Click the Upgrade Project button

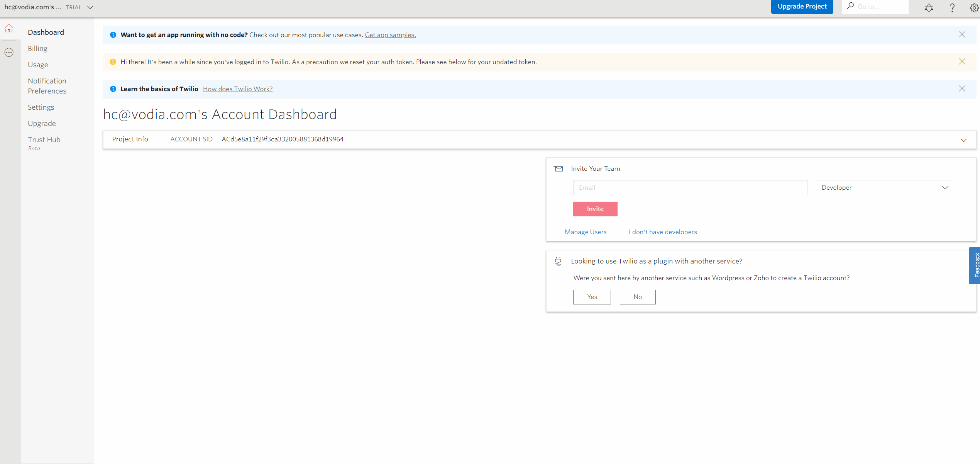coord(802,7)
